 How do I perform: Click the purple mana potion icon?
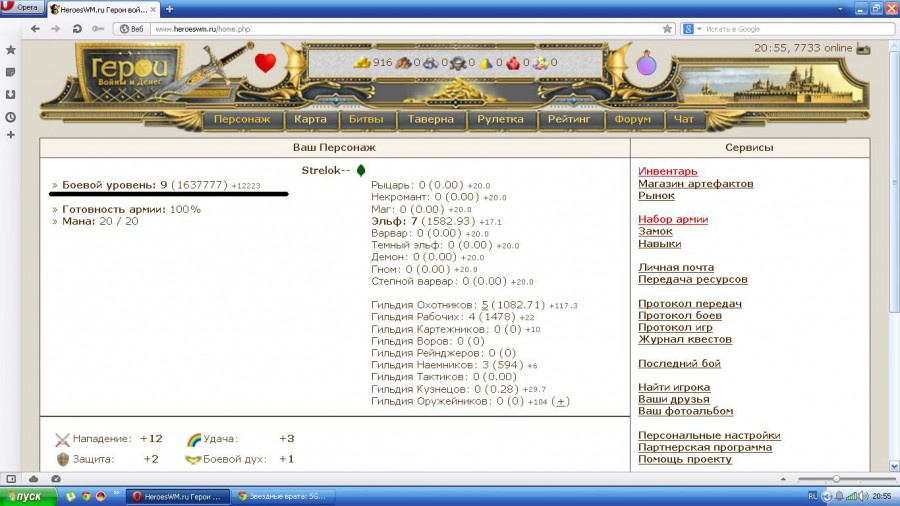click(x=647, y=64)
